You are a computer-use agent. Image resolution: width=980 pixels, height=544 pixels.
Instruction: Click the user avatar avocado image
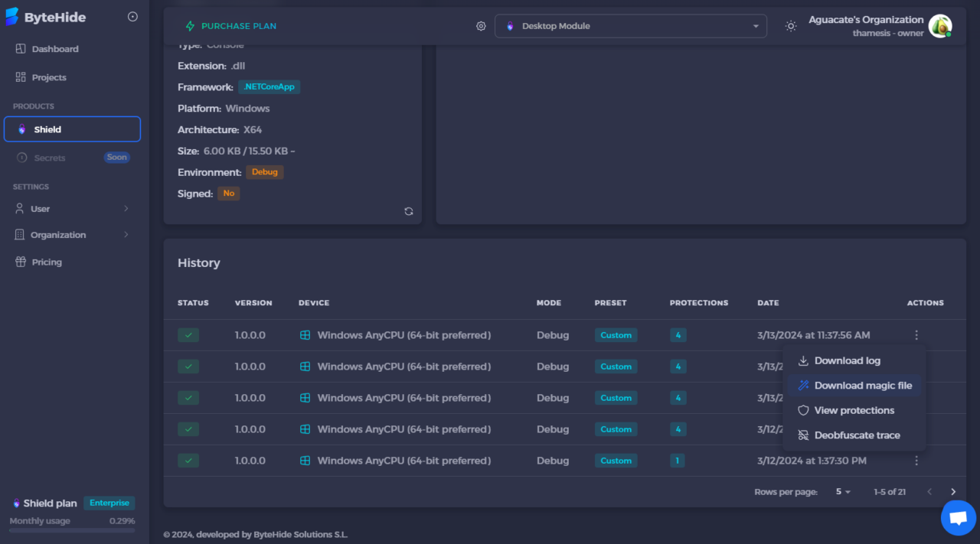[939, 26]
